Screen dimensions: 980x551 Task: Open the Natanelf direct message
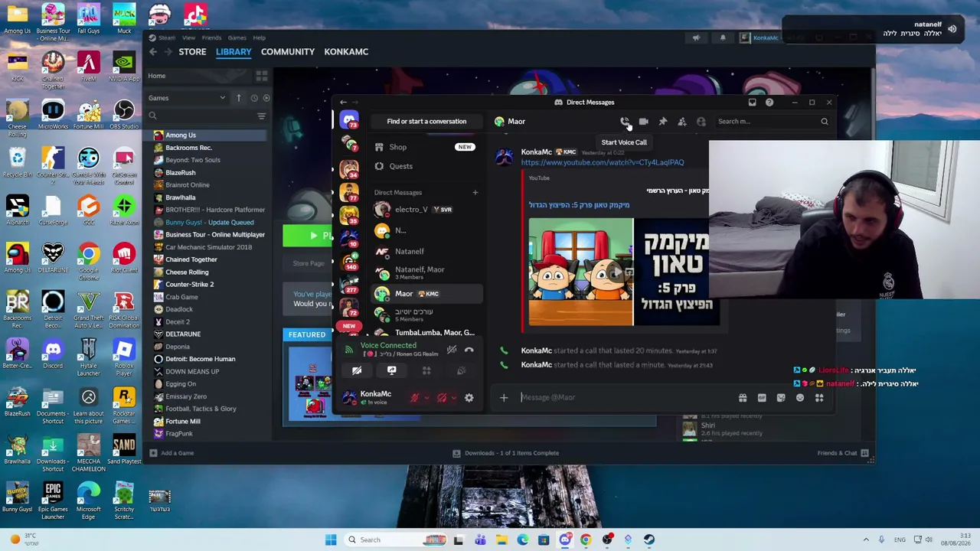click(425, 252)
